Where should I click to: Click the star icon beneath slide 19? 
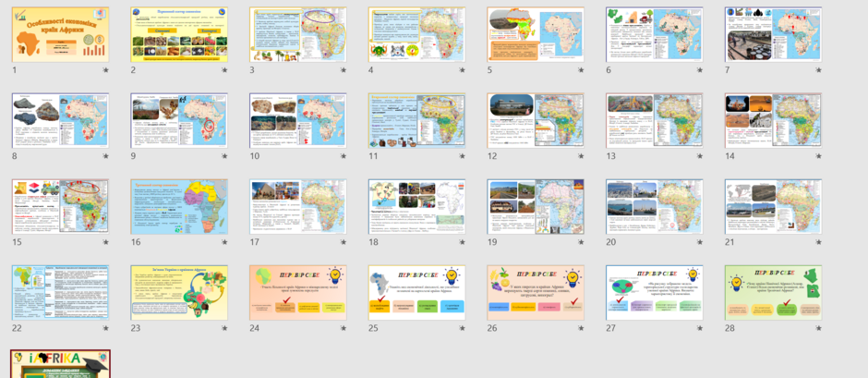pyautogui.click(x=581, y=242)
